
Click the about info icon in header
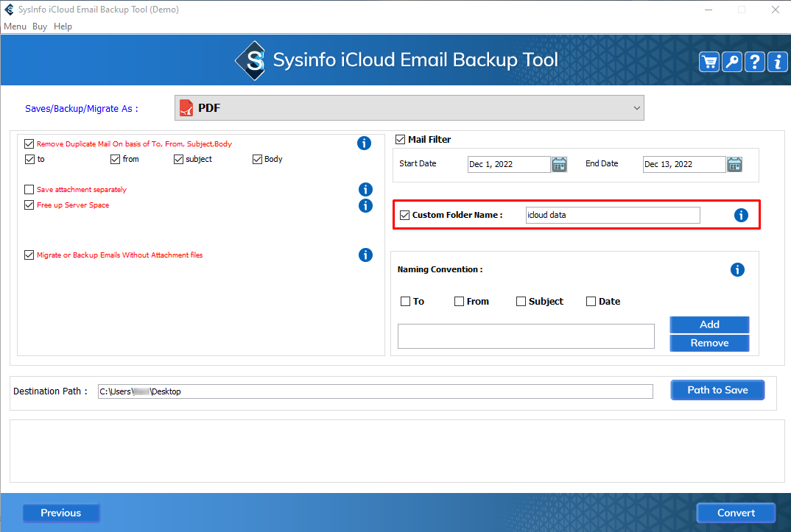point(777,62)
